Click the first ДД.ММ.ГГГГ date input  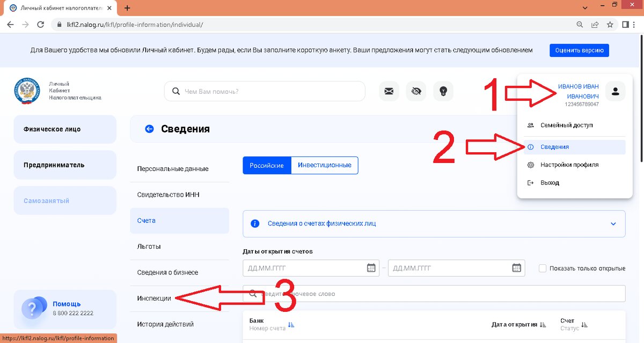(311, 268)
